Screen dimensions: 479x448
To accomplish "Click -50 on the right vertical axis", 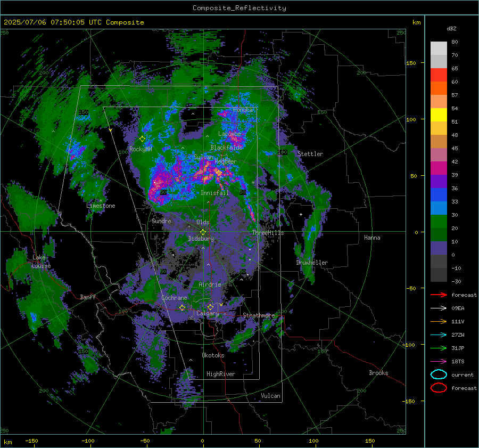I will (x=411, y=288).
